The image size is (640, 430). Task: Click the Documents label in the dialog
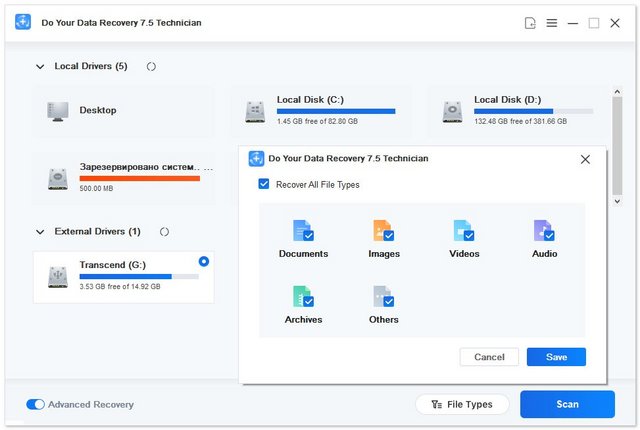303,254
